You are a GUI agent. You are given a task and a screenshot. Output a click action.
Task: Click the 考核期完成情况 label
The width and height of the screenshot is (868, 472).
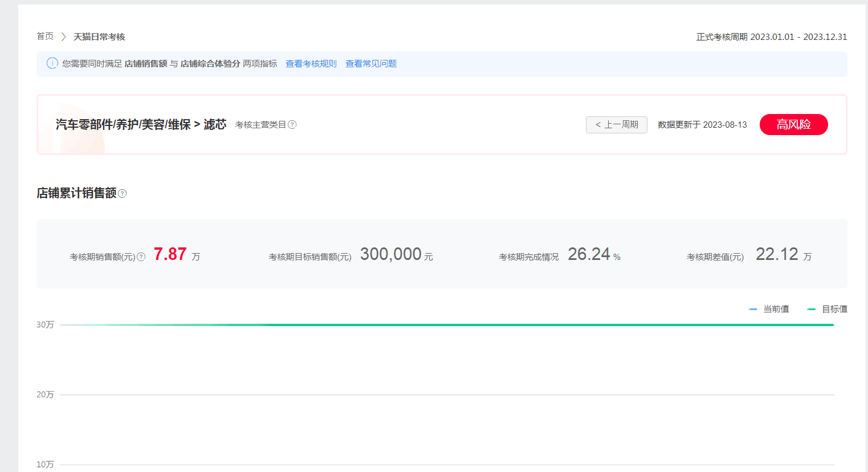pyautogui.click(x=529, y=257)
